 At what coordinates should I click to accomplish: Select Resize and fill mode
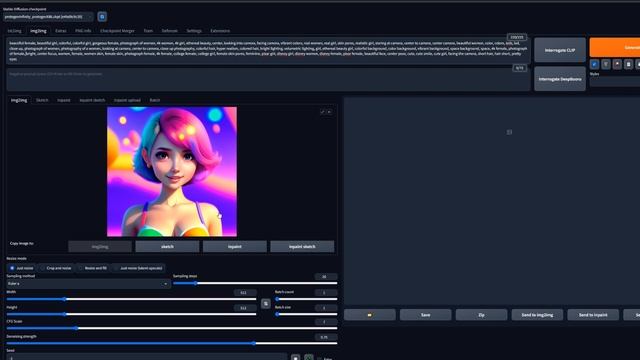tap(93, 268)
